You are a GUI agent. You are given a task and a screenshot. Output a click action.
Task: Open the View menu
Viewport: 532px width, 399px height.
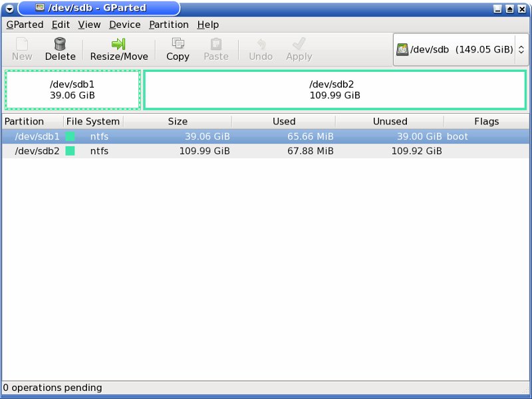(89, 25)
